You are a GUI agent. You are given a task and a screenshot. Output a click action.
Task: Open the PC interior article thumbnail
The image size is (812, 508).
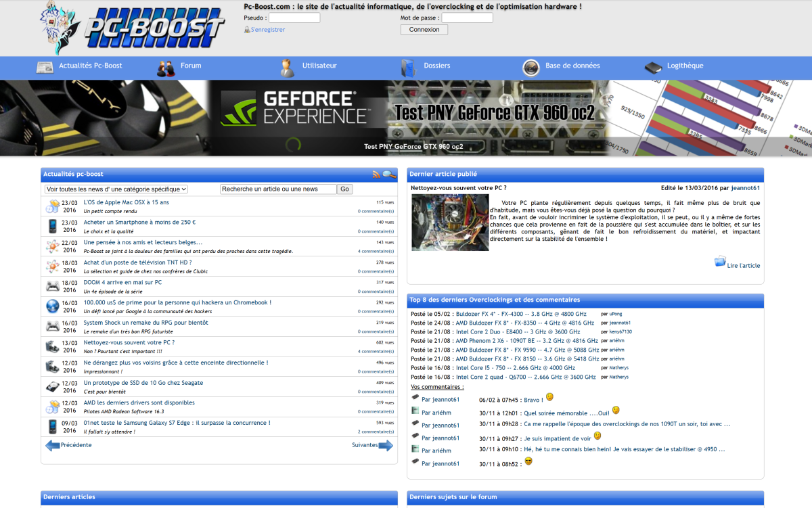450,223
